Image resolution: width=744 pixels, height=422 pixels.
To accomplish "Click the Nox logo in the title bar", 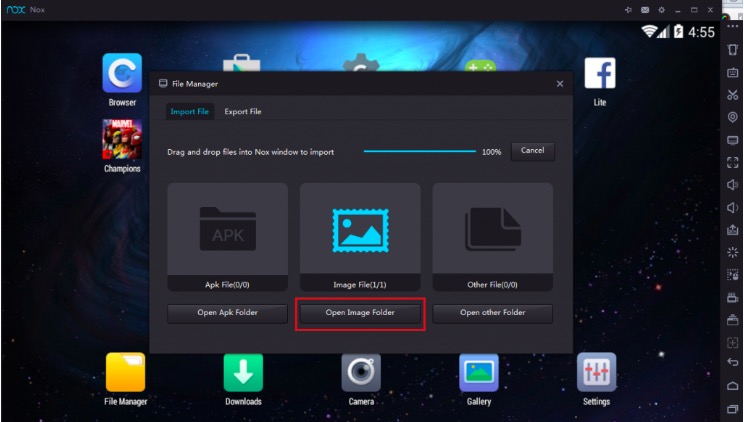I will (16, 9).
